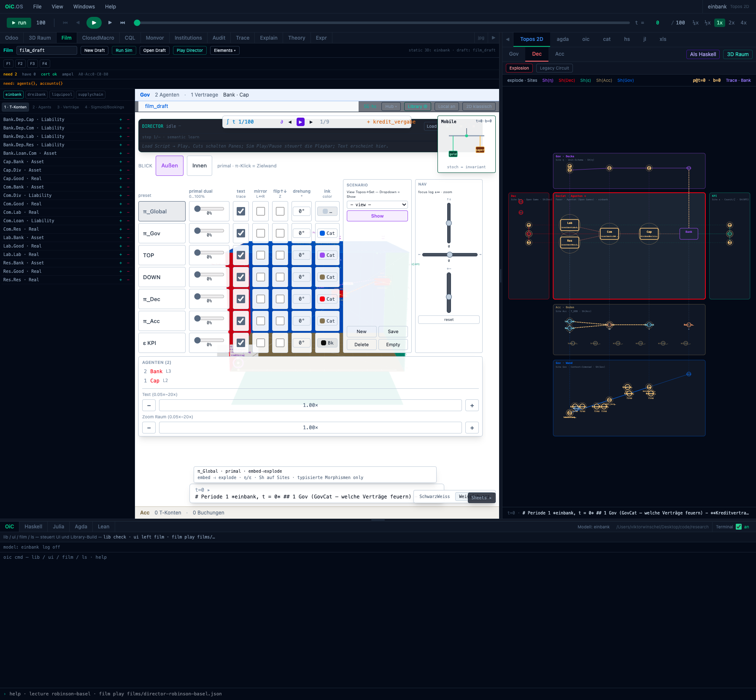Viewport: 756px width, 700px height.
Task: Open the Windows menu
Action: 84,7
